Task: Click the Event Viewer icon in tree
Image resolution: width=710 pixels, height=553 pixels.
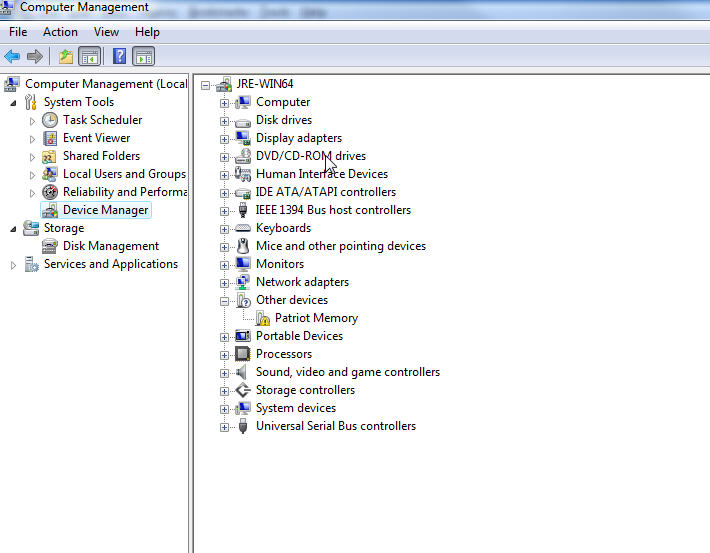Action: tap(50, 138)
